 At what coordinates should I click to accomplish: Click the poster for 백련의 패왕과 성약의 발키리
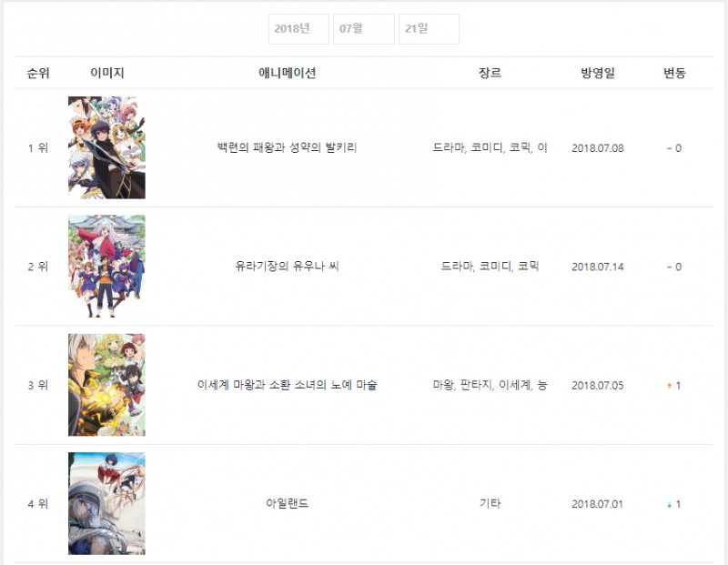[x=106, y=147]
